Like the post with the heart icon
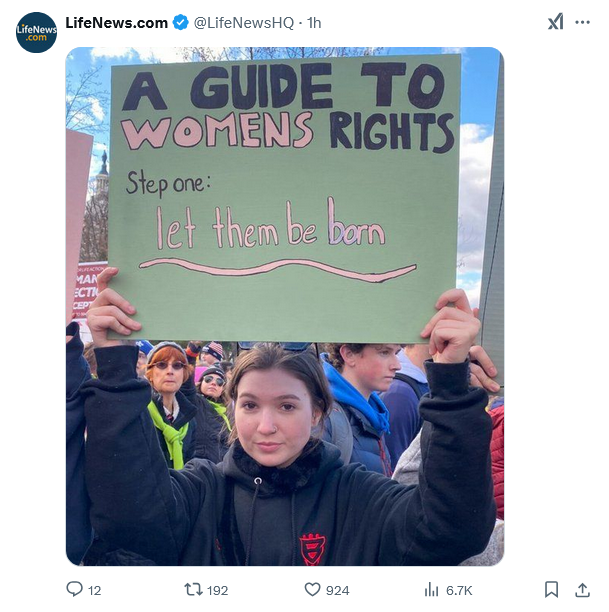 pyautogui.click(x=312, y=589)
